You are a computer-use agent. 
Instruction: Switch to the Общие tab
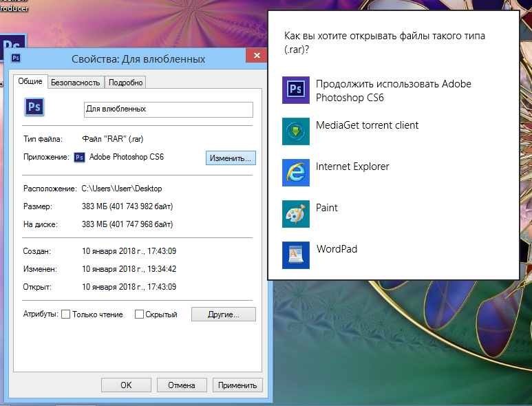30,81
